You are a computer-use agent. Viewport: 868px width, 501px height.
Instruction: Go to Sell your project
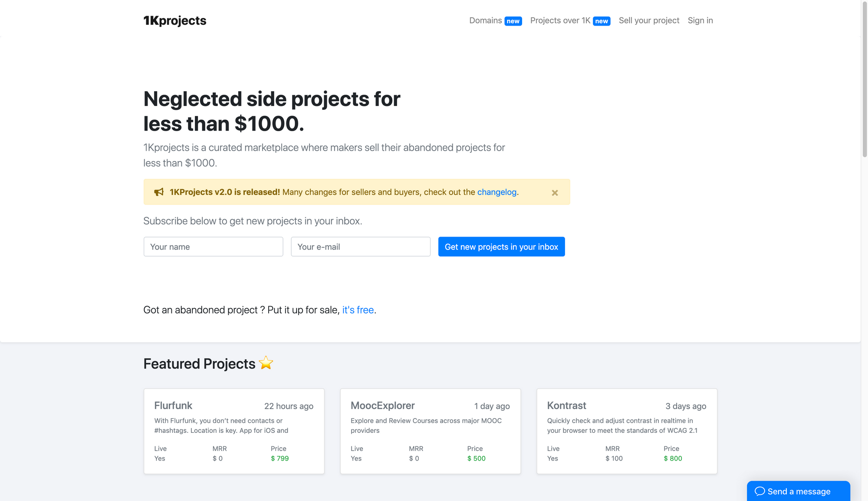point(649,20)
